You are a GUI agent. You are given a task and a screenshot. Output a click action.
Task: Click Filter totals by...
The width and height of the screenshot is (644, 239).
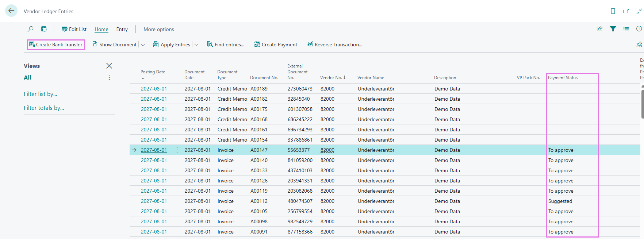(44, 108)
